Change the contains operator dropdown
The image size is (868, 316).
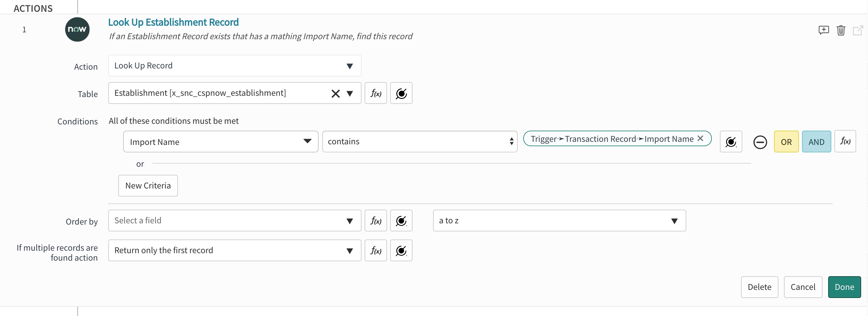pyautogui.click(x=419, y=142)
